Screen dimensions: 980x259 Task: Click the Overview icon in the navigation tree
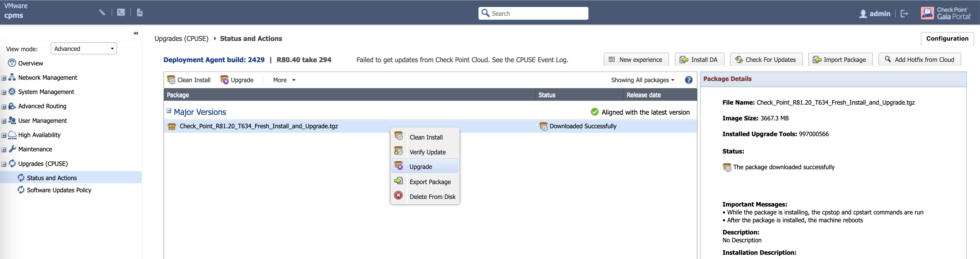pos(12,63)
